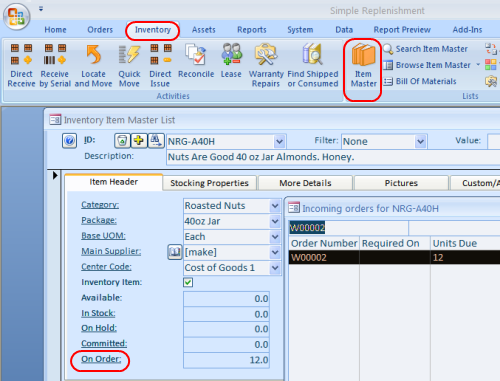Expand the Category dropdown
The width and height of the screenshot is (500, 381).
tap(275, 206)
